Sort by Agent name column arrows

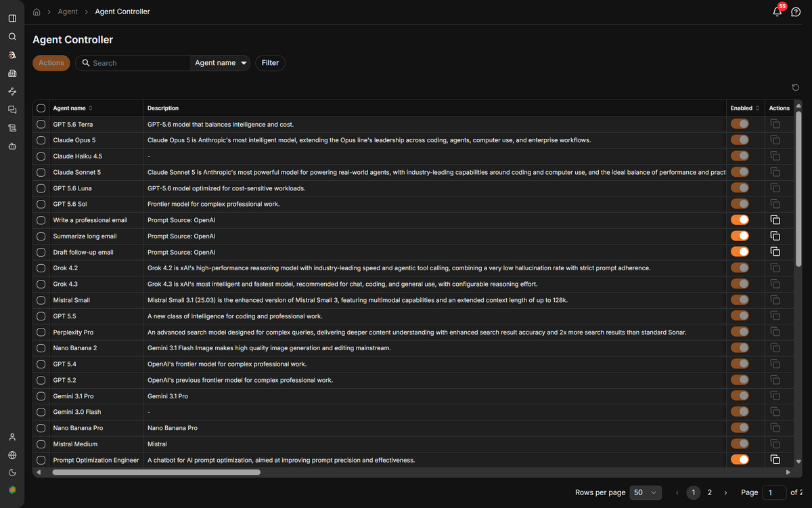pos(91,108)
